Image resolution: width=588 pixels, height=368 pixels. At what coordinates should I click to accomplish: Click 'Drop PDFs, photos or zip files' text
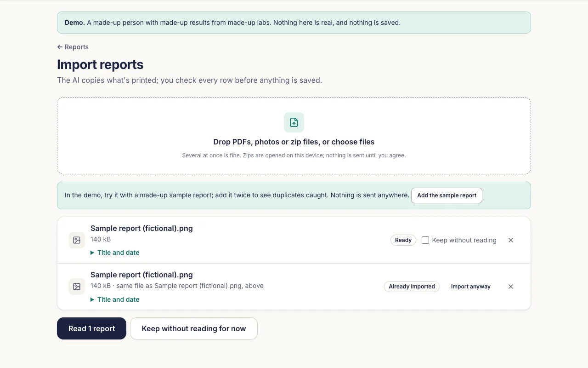pyautogui.click(x=294, y=142)
